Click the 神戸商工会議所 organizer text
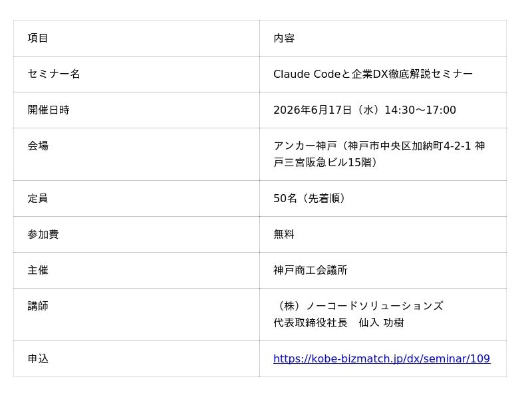Image resolution: width=532 pixels, height=397 pixels. tap(311, 271)
